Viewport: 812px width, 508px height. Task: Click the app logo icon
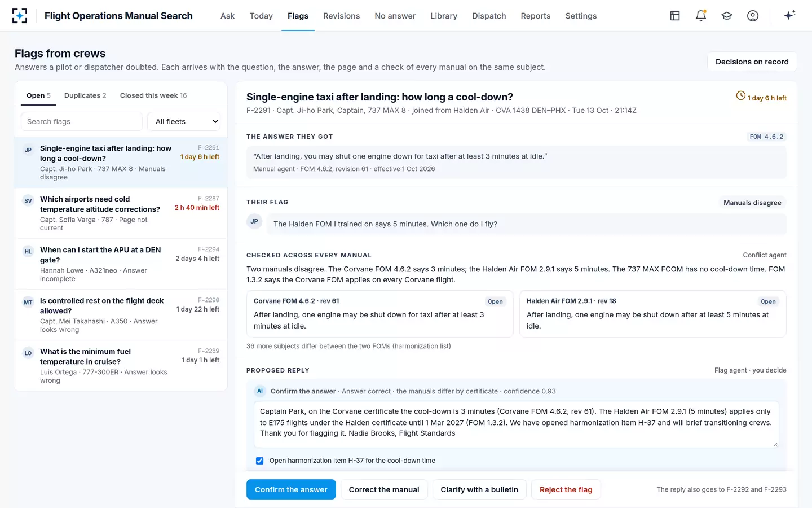click(x=20, y=16)
